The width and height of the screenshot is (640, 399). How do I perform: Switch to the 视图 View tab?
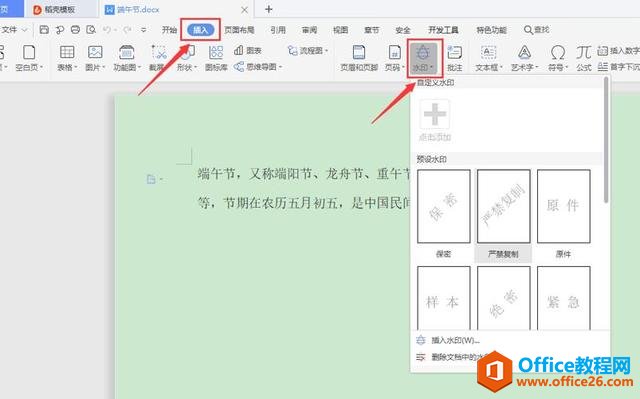340,30
